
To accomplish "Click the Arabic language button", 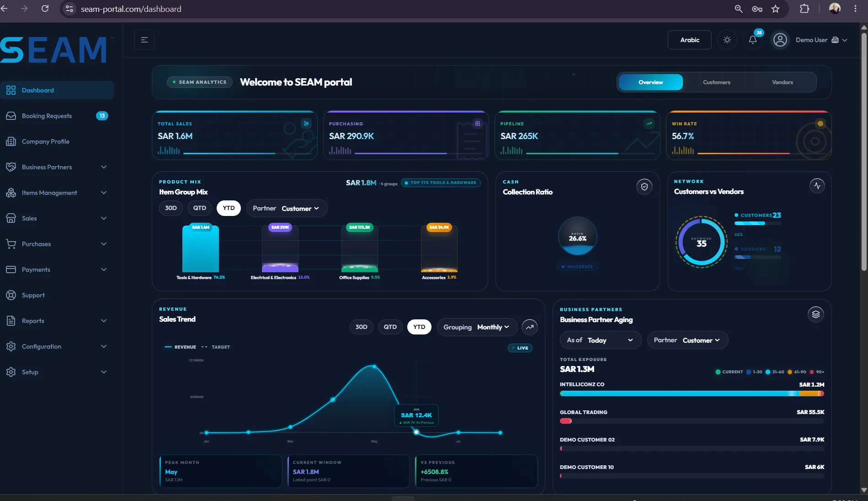I will pos(690,40).
